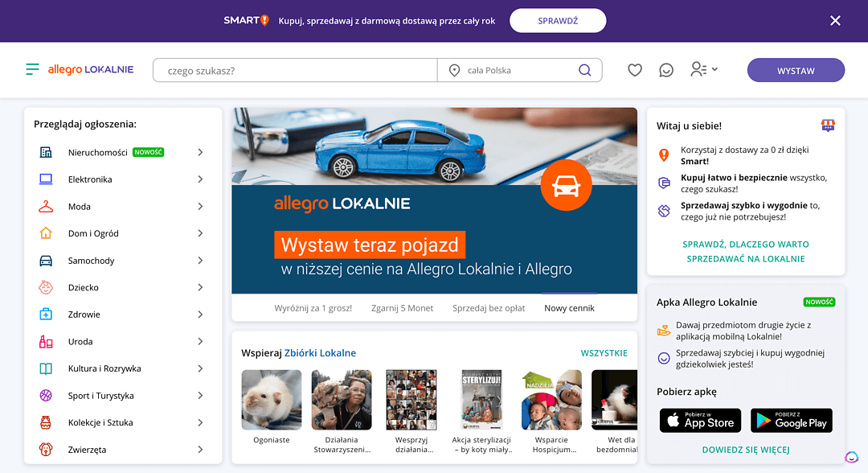Image resolution: width=868 pixels, height=473 pixels.
Task: Open Akcja sterylizacji fundraiser thumbnail
Action: point(481,400)
